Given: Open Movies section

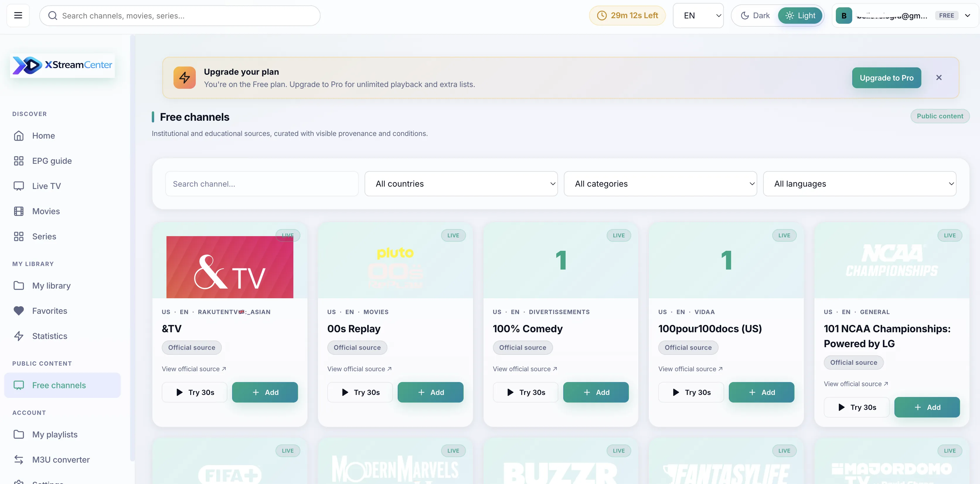Looking at the screenshot, I should [x=62, y=211].
